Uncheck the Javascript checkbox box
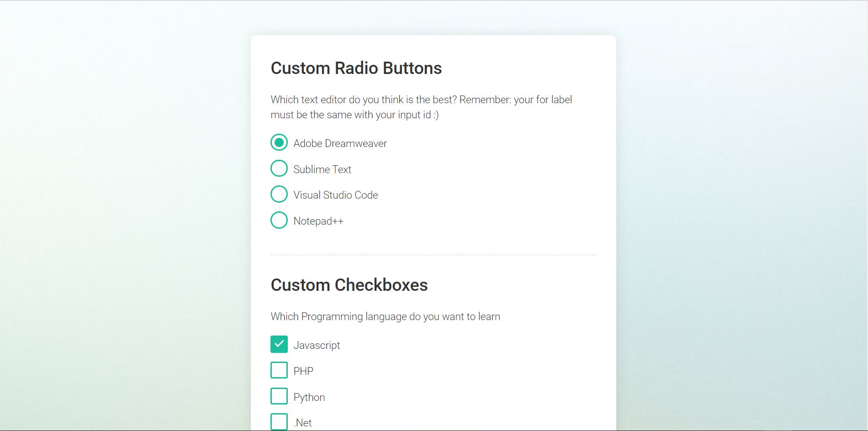868x431 pixels. tap(279, 344)
